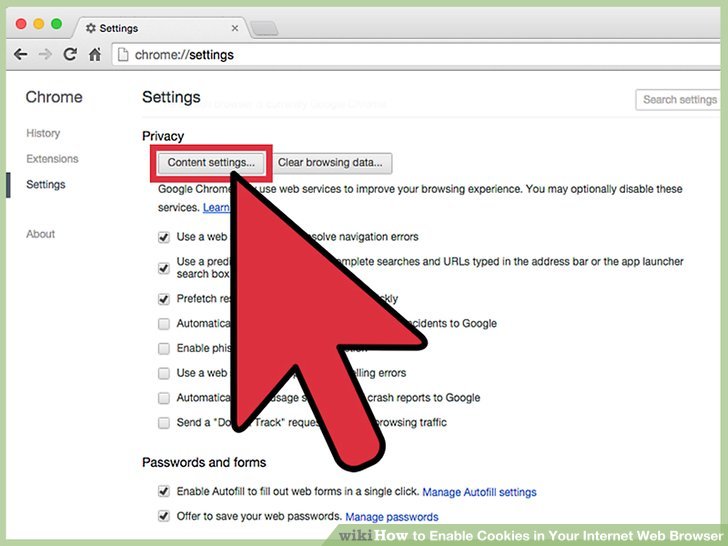Image resolution: width=728 pixels, height=546 pixels.
Task: Close the Settings tab
Action: [235, 28]
